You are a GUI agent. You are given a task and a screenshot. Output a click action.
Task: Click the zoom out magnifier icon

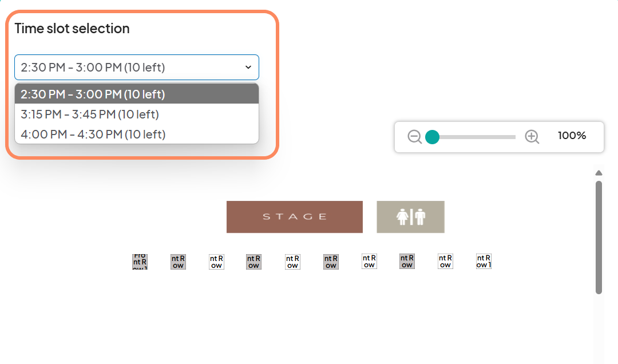[415, 137]
